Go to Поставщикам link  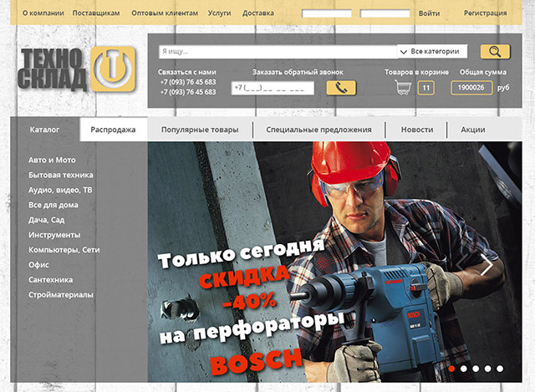(x=96, y=13)
